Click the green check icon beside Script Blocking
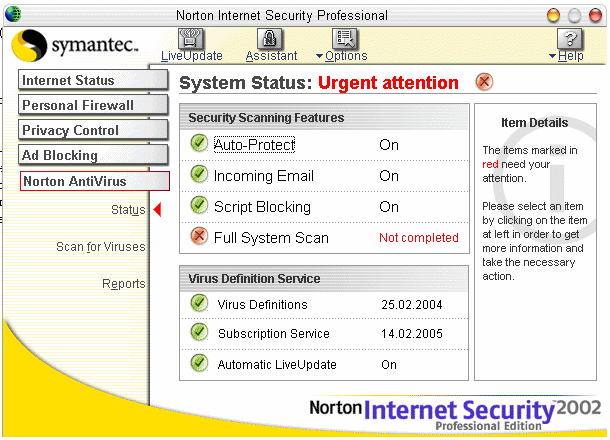The height and width of the screenshot is (440, 610). click(199, 205)
